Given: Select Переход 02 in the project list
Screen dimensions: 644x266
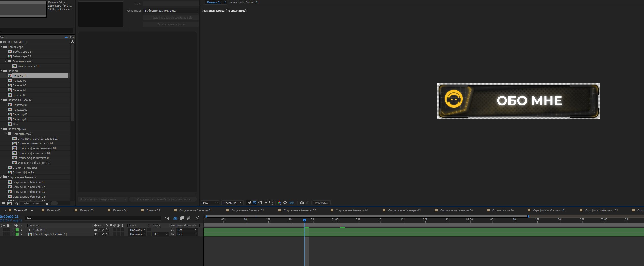Looking at the screenshot, I should click(20, 110).
